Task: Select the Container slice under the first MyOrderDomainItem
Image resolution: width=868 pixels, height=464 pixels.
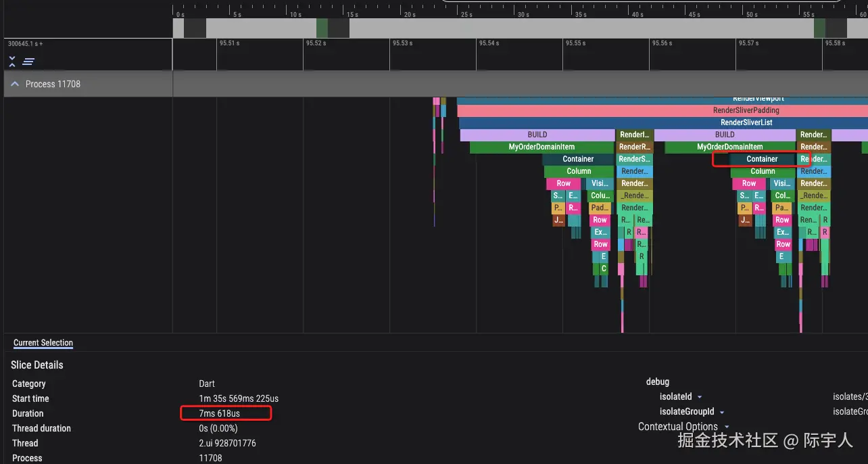Action: click(x=578, y=159)
